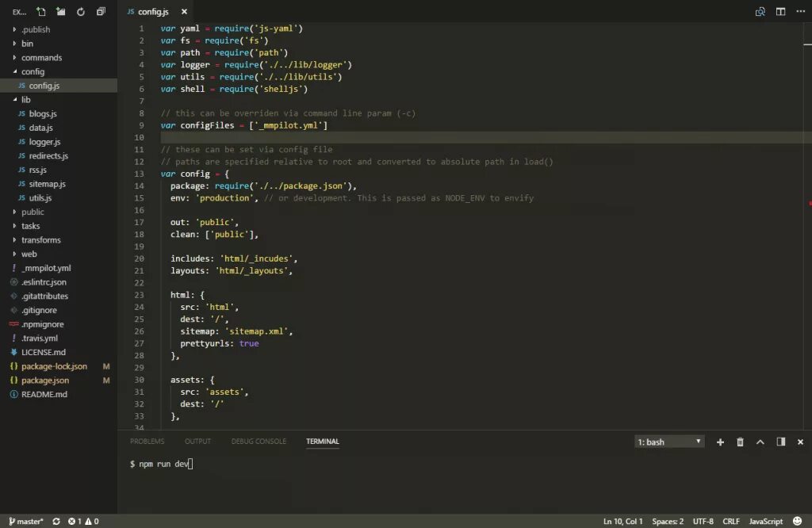Switch to the OUTPUT panel tab
This screenshot has height=528, width=812.
click(197, 441)
